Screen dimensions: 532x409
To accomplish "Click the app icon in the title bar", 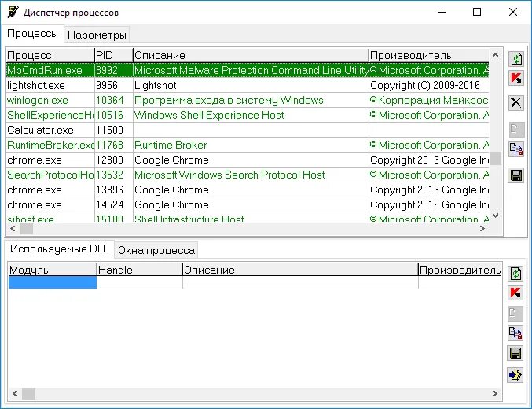I will pyautogui.click(x=13, y=12).
